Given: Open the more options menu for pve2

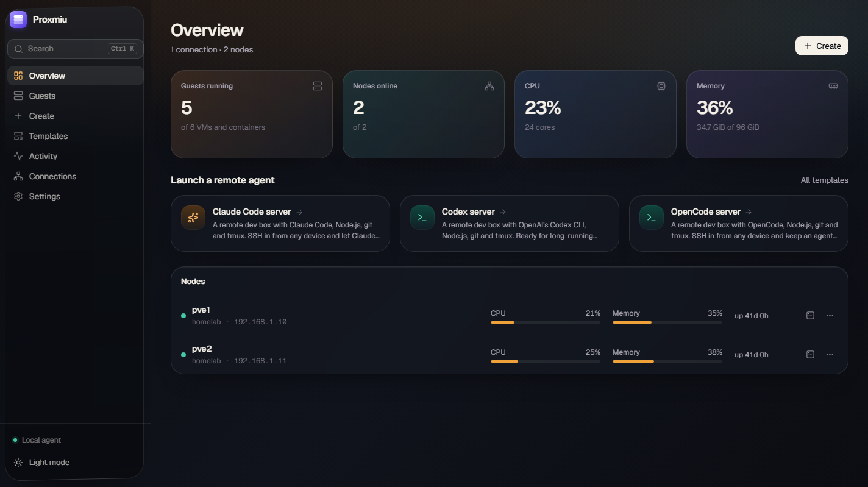Looking at the screenshot, I should pos(830,355).
